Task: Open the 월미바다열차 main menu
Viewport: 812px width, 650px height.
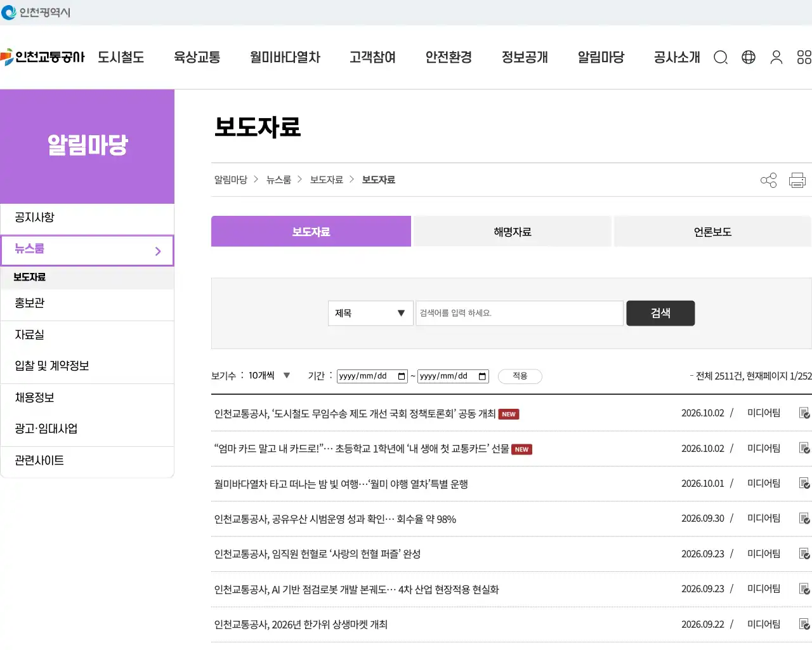Action: [x=285, y=57]
